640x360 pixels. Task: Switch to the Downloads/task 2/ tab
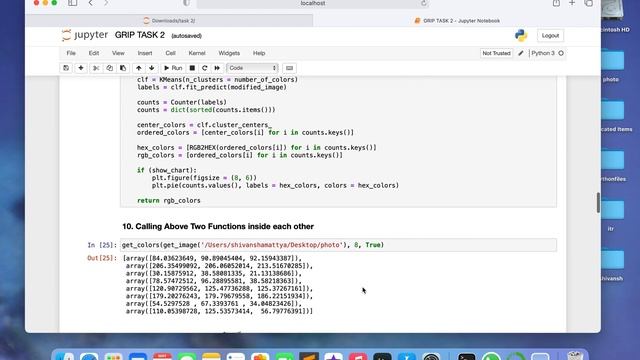169,20
